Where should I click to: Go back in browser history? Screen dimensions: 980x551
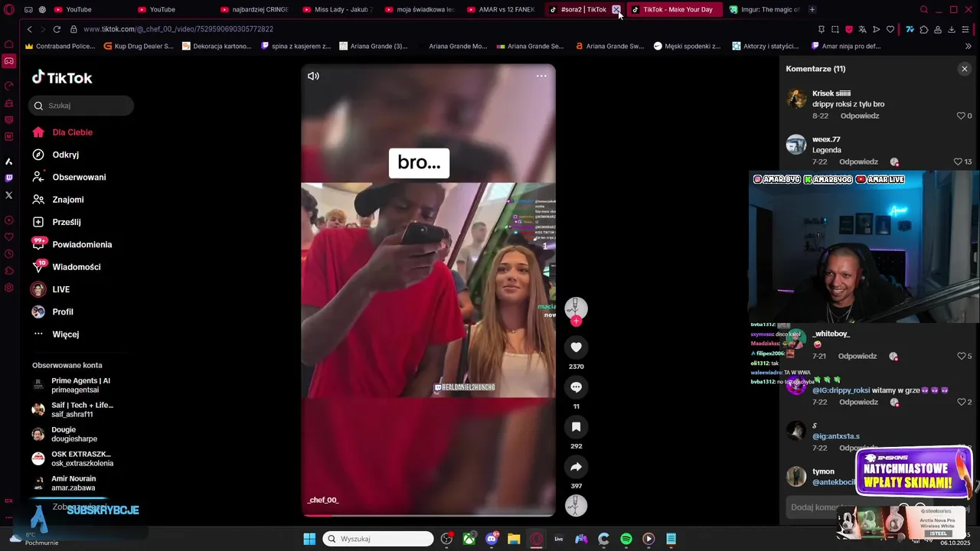pos(29,29)
